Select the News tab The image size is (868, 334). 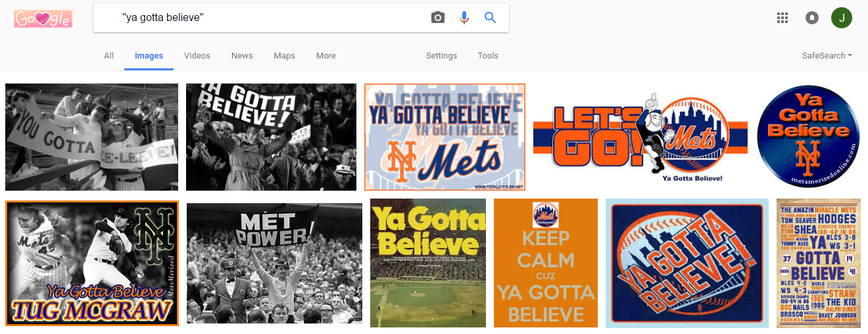(x=242, y=56)
